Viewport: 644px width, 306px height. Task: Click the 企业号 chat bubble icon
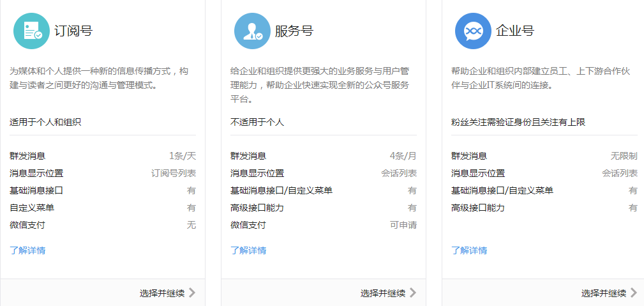pyautogui.click(x=473, y=31)
